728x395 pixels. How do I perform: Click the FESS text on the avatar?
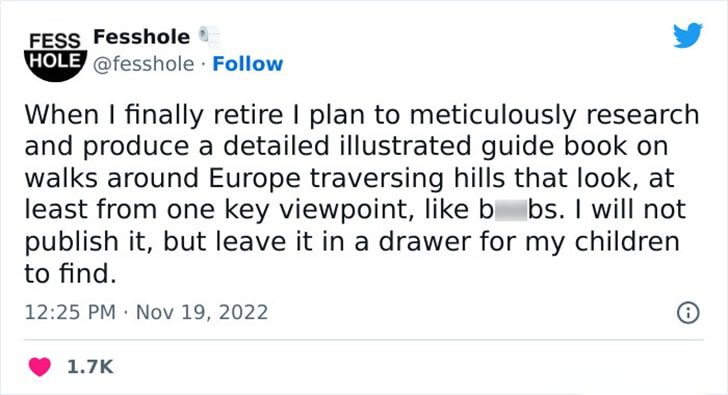(x=55, y=41)
